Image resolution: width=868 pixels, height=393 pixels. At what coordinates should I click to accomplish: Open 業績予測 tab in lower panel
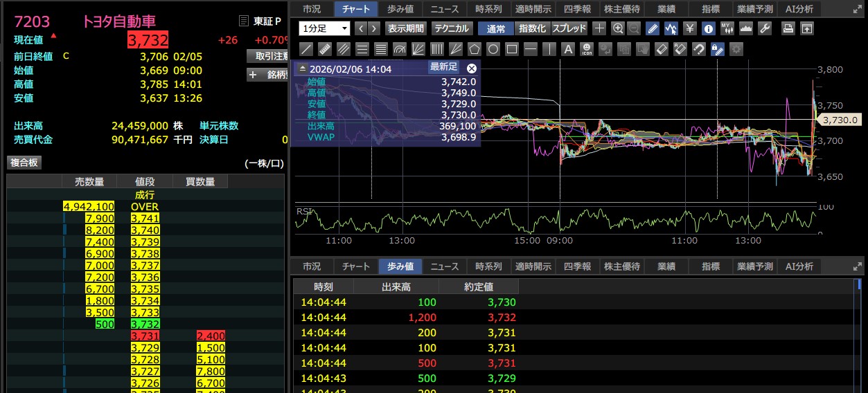(x=754, y=266)
